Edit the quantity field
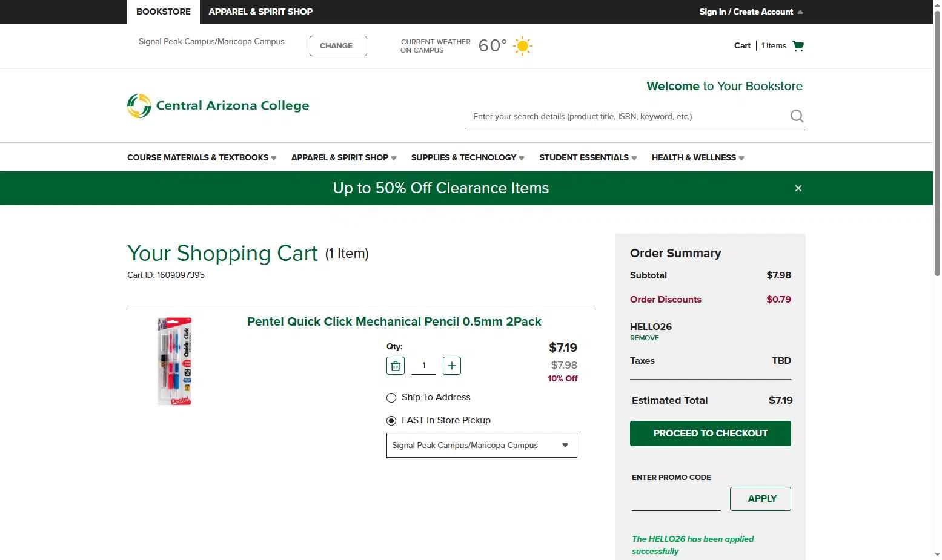 (424, 366)
